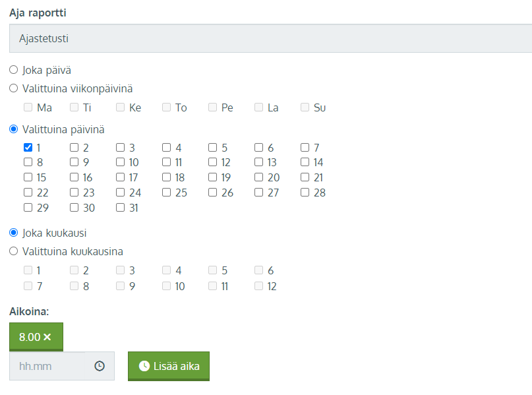
Task: Check day 30 checkbox
Action: (74, 207)
